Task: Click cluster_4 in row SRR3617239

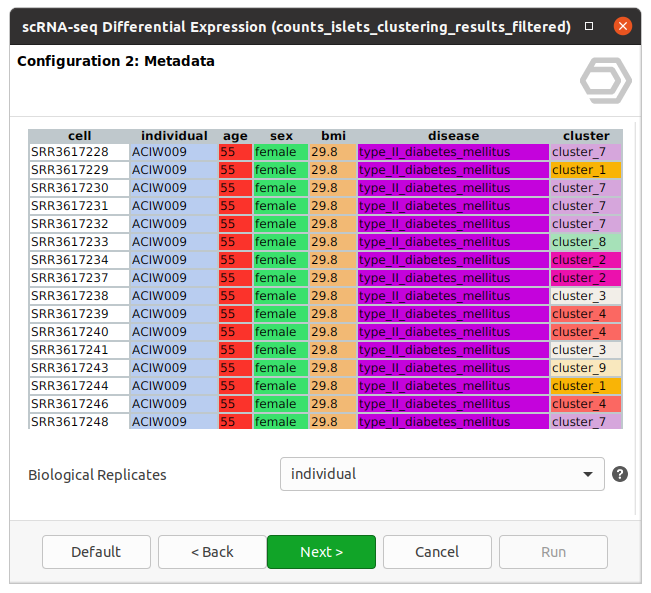Action: coord(586,314)
